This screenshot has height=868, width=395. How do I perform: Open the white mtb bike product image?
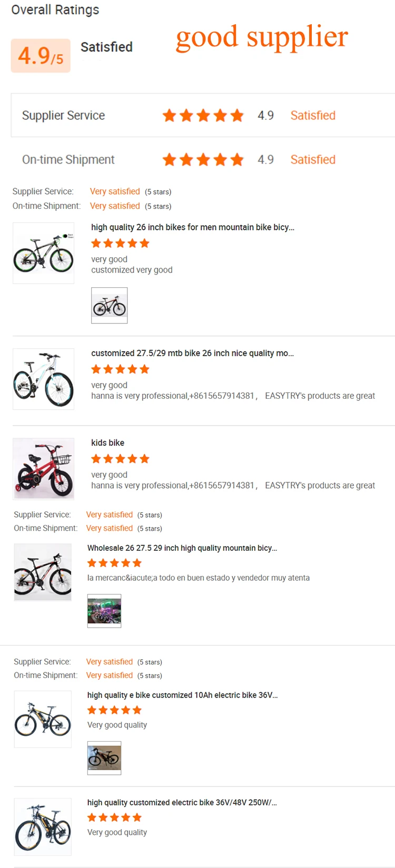point(43,379)
